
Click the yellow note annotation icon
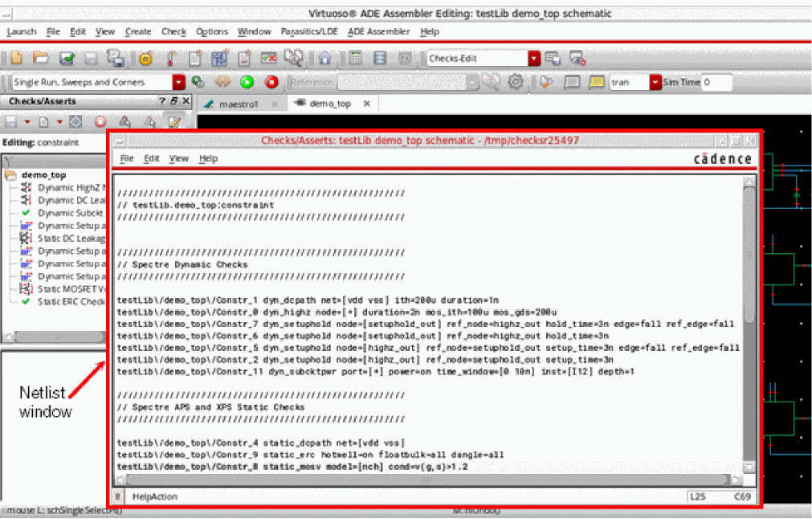pyautogui.click(x=596, y=82)
